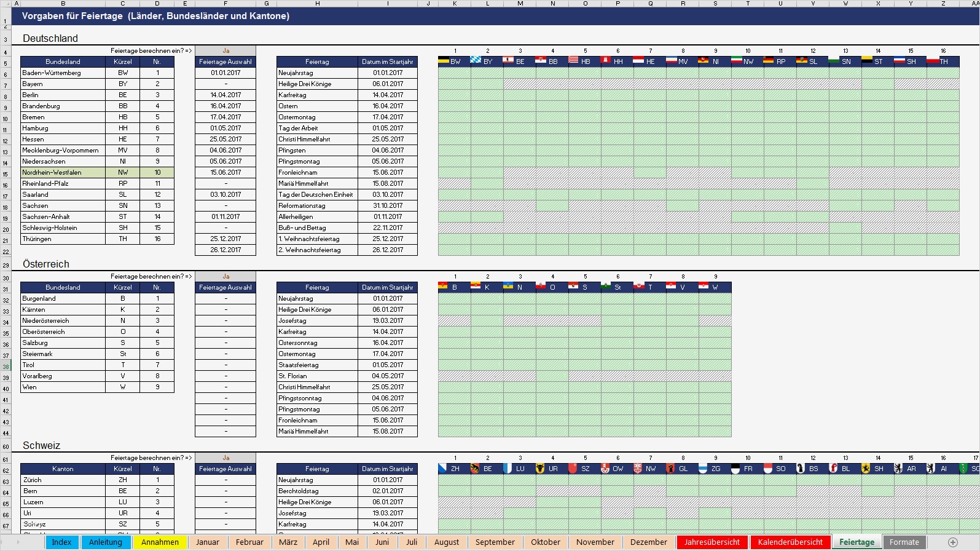Click the Hamburg HH flag icon
Viewport: 980px width, 551px height.
tap(606, 60)
